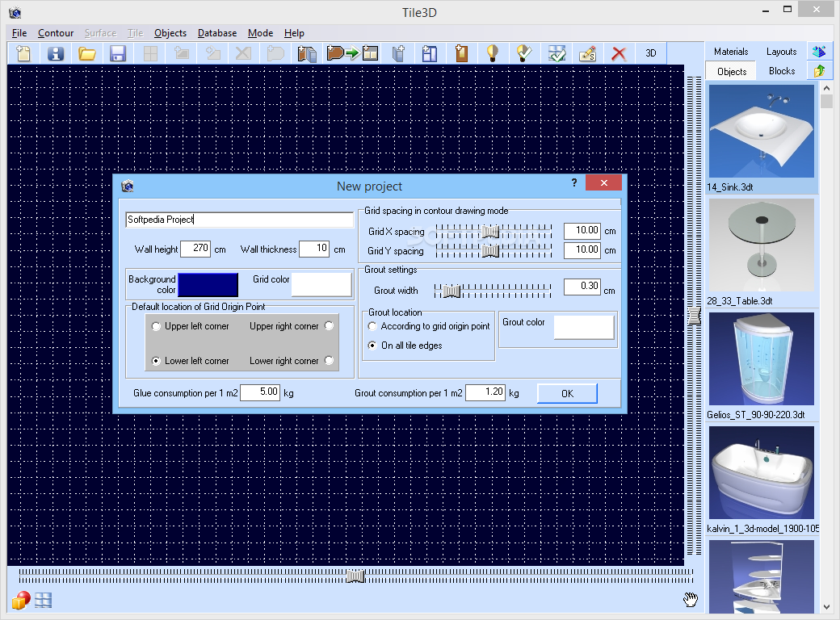This screenshot has height=620, width=840.
Task: Click the light bulb icon
Action: click(493, 53)
